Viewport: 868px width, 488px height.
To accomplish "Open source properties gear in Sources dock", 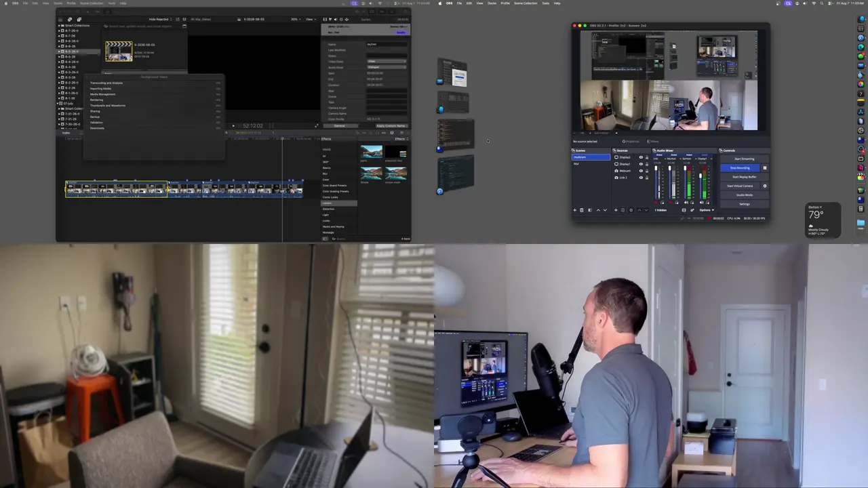I will point(631,210).
